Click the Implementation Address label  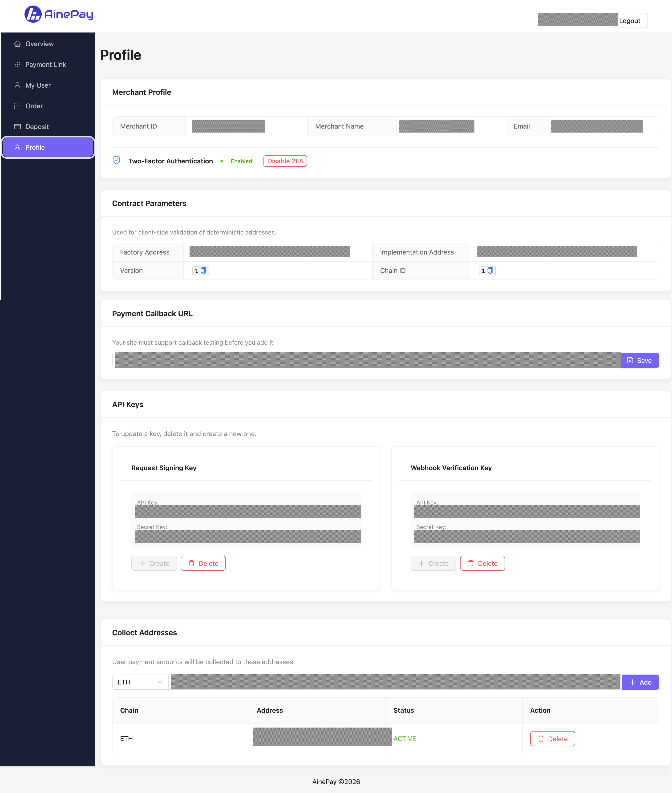pyautogui.click(x=417, y=252)
